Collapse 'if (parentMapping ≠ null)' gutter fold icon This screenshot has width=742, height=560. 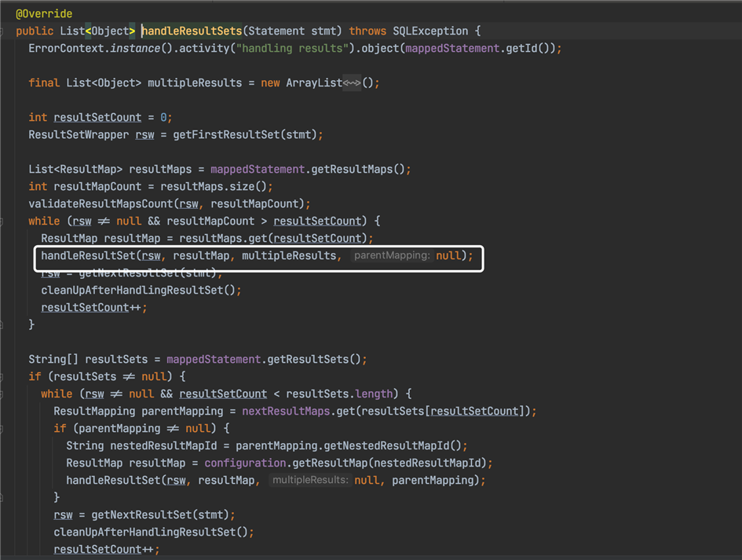click(x=2, y=429)
